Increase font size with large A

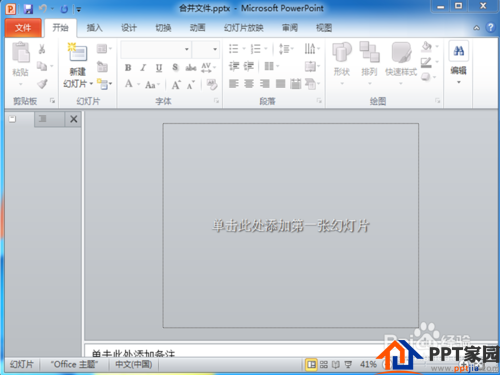[x=176, y=85]
